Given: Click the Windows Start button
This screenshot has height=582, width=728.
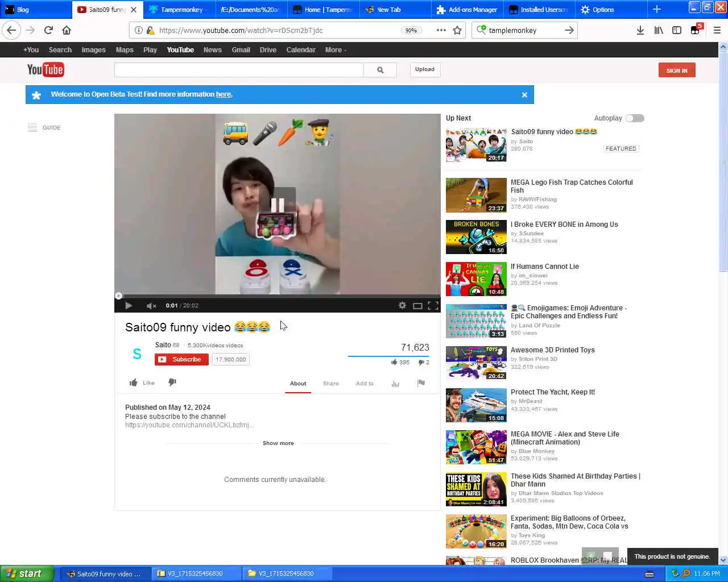Looking at the screenshot, I should pyautogui.click(x=27, y=573).
